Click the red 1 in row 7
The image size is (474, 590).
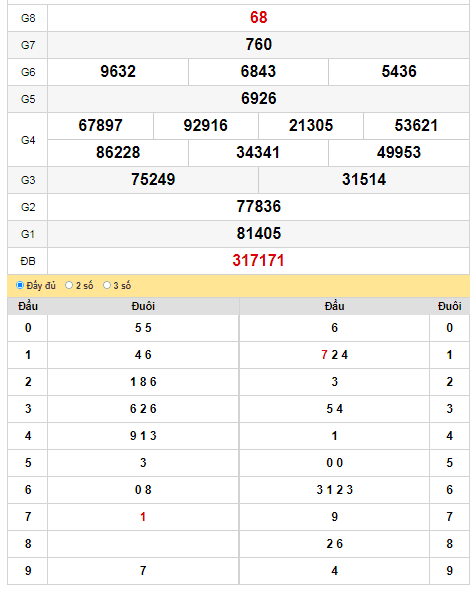(x=143, y=517)
